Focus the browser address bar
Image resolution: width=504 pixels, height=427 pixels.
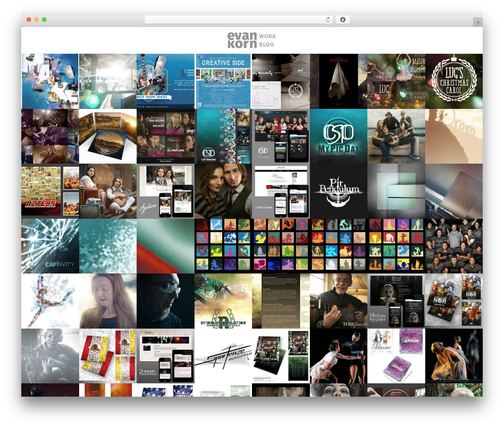[239, 20]
